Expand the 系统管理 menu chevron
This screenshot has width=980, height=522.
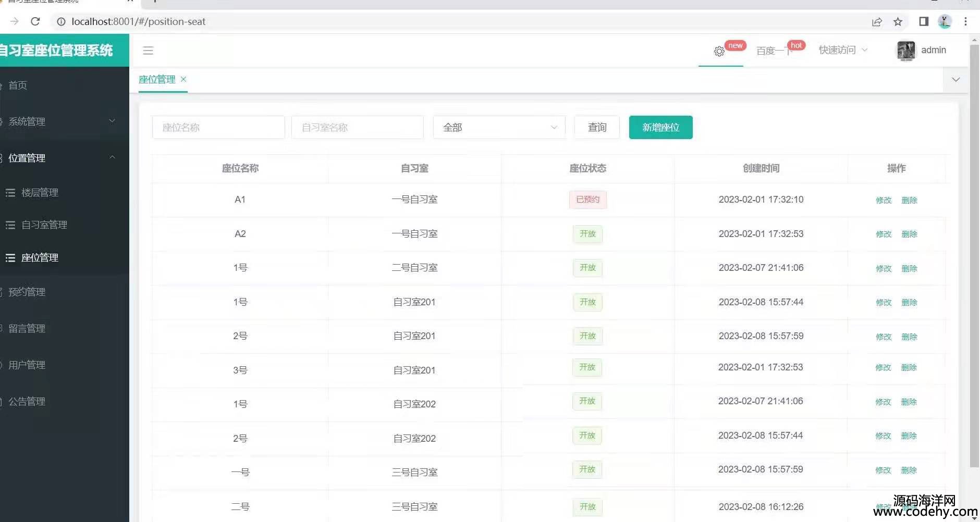coord(112,121)
